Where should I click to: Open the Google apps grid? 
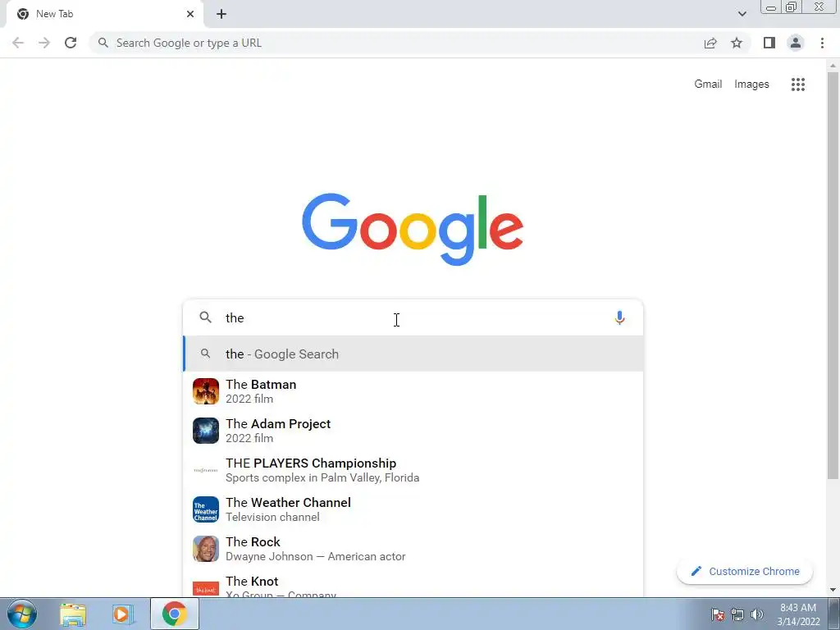797,84
